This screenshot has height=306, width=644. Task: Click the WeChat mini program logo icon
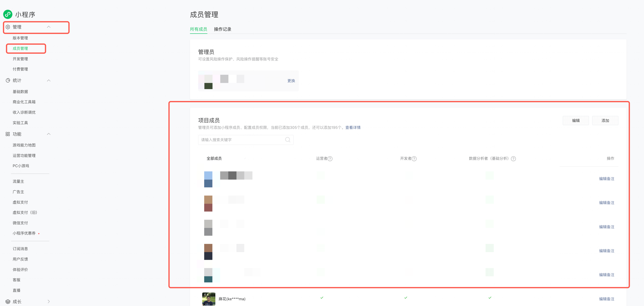[8, 14]
